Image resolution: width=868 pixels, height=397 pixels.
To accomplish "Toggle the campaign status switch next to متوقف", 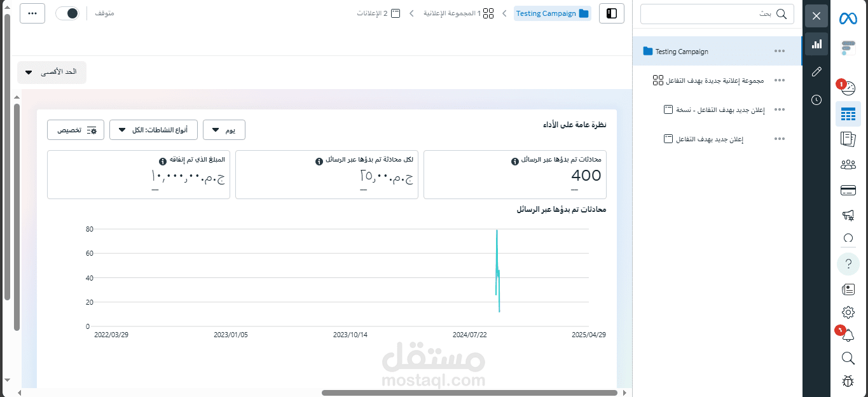I will click(67, 13).
